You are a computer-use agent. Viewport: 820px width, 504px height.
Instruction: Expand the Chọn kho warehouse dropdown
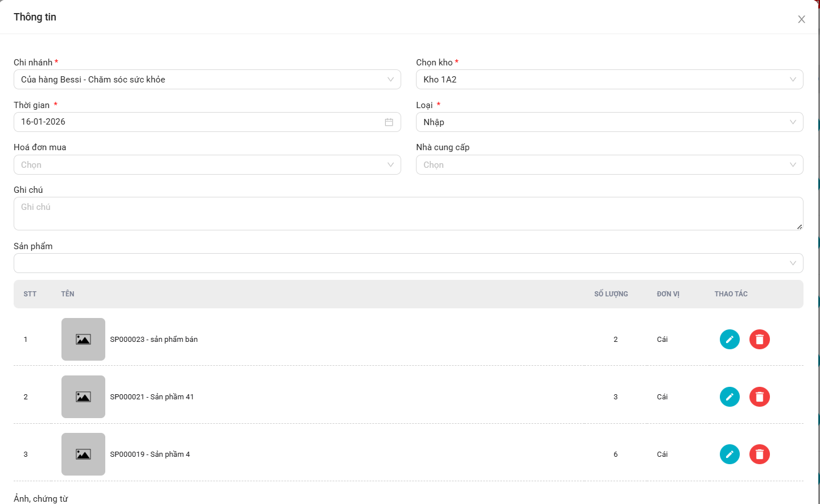(x=609, y=80)
